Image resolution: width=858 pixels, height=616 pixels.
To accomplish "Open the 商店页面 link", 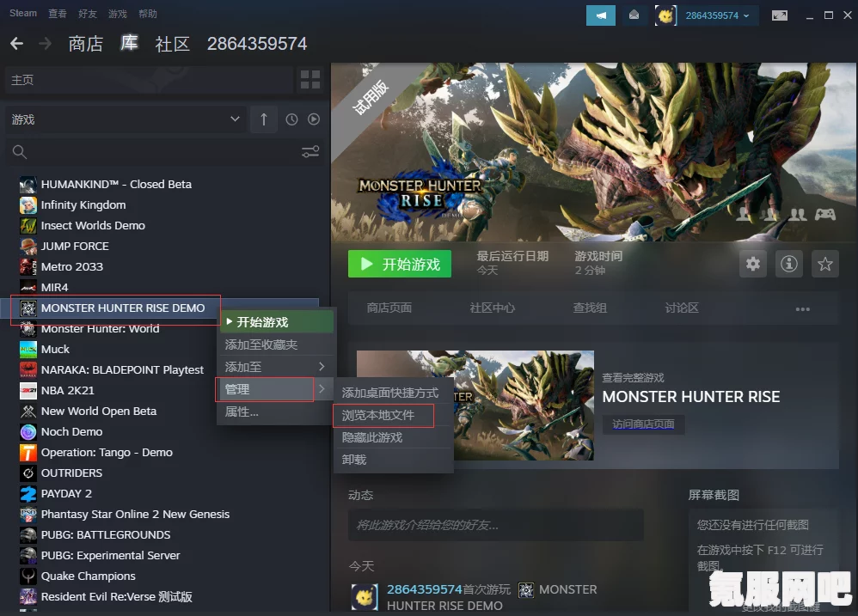I will [389, 308].
